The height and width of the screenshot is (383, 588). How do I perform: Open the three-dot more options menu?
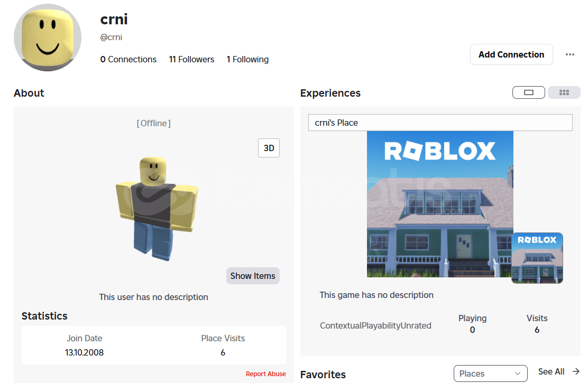[x=569, y=55]
